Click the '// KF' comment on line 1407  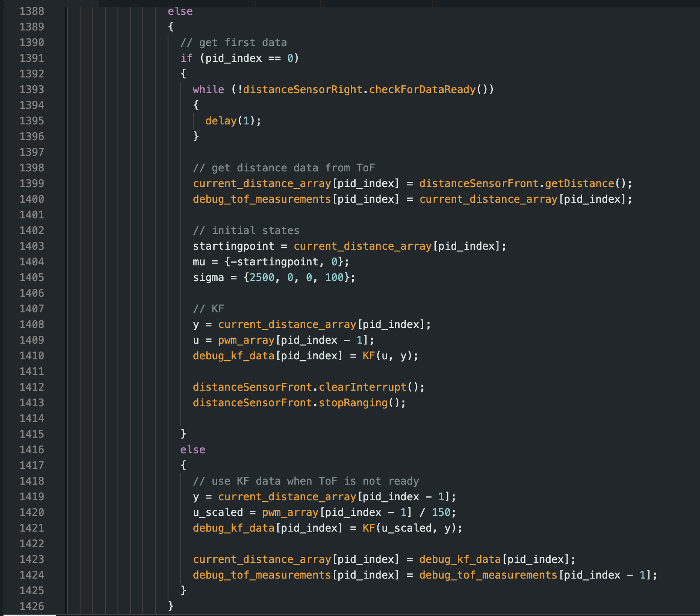point(209,309)
